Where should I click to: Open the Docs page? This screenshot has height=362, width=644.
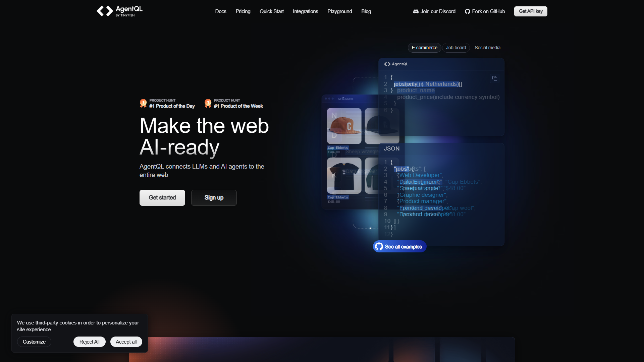coord(221,11)
